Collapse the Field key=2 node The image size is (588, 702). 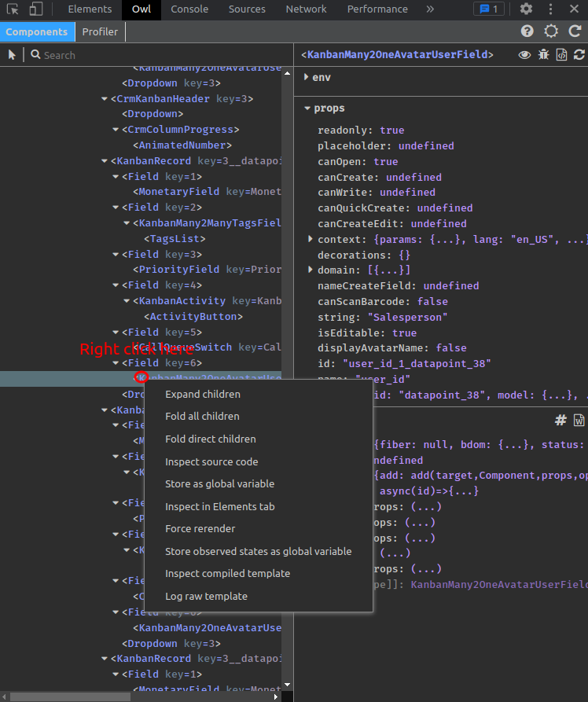click(116, 208)
